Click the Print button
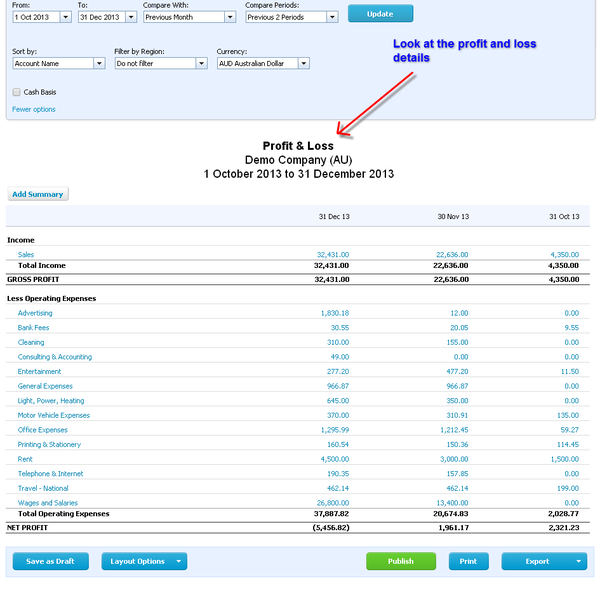 click(468, 561)
